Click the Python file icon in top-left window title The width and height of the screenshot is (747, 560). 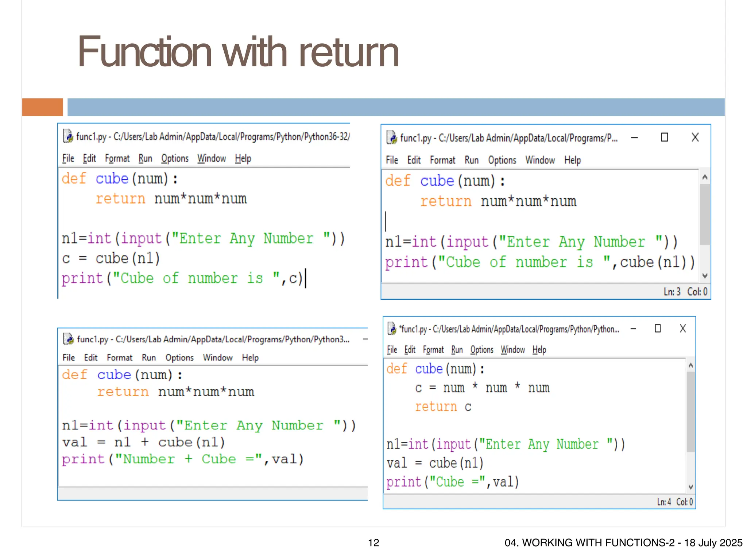click(68, 136)
